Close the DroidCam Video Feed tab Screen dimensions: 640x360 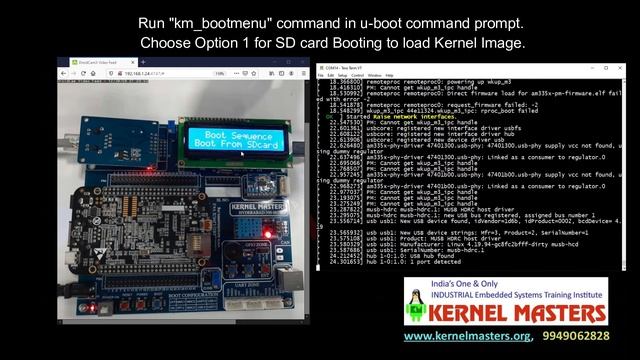pos(133,62)
